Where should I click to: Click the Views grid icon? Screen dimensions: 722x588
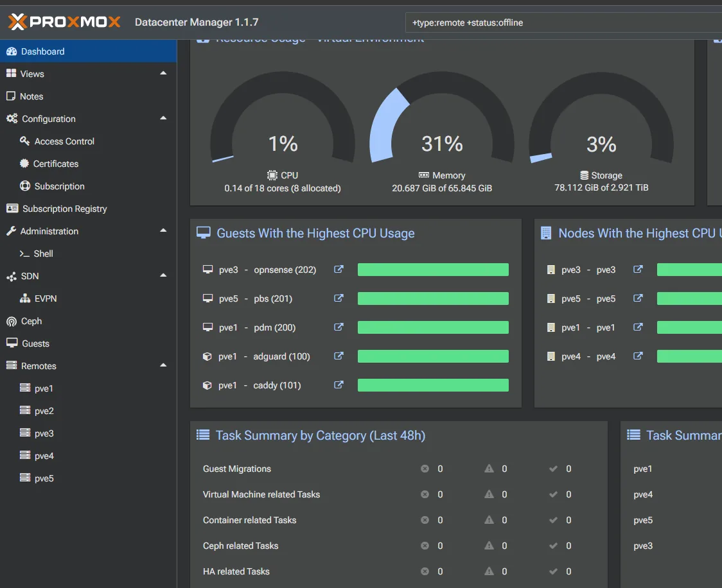tap(11, 73)
